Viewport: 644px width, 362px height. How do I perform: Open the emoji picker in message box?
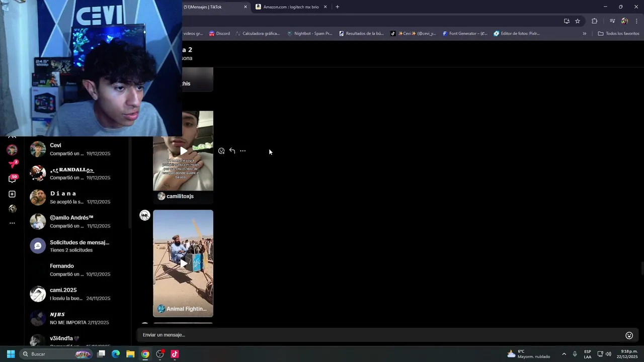(629, 335)
